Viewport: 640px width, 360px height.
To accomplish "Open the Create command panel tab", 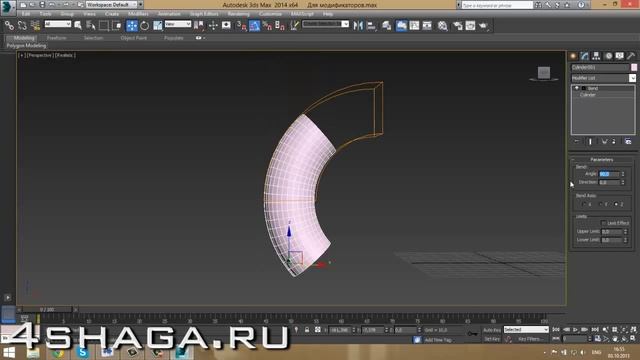I will tap(573, 56).
